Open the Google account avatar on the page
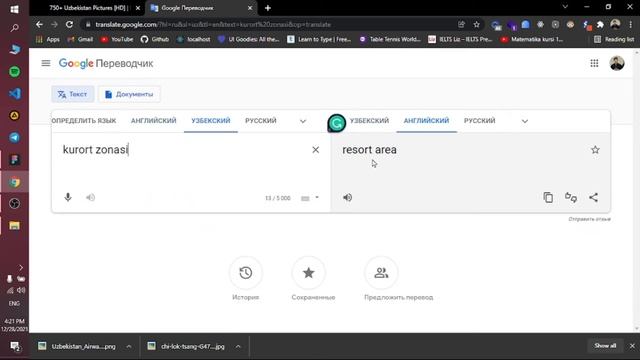This screenshot has height=360, width=640. (617, 63)
